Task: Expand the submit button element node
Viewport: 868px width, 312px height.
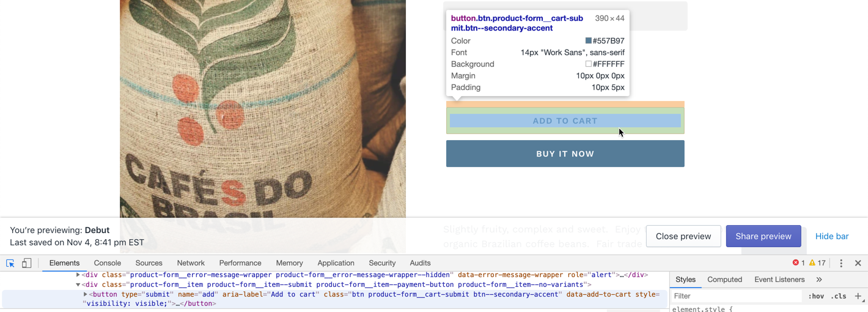Action: tap(85, 294)
